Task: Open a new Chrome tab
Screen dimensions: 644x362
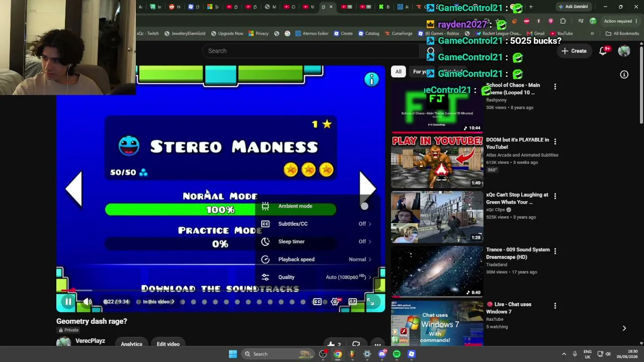Action: 531,7
